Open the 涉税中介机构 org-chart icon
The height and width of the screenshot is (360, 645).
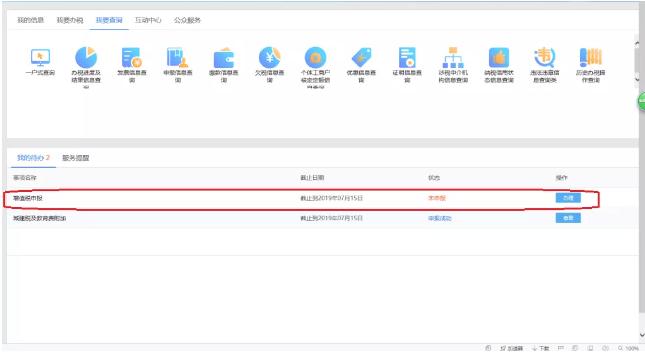click(x=453, y=57)
